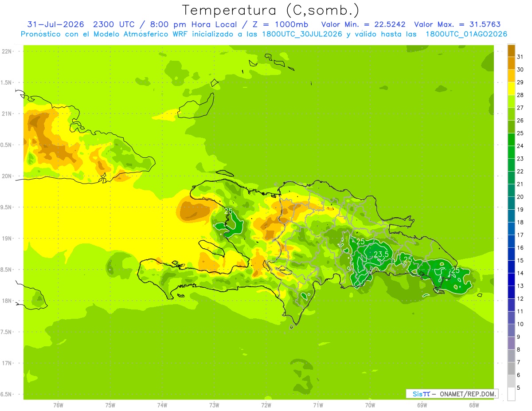The height and width of the screenshot is (411, 532).
Task: Pick the legend swatch between 29 and 30
Action: pyautogui.click(x=511, y=76)
